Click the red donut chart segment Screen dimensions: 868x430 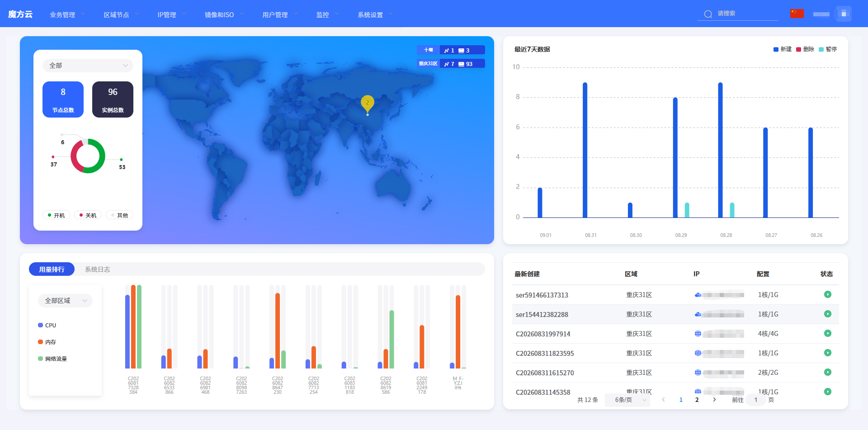pyautogui.click(x=75, y=157)
